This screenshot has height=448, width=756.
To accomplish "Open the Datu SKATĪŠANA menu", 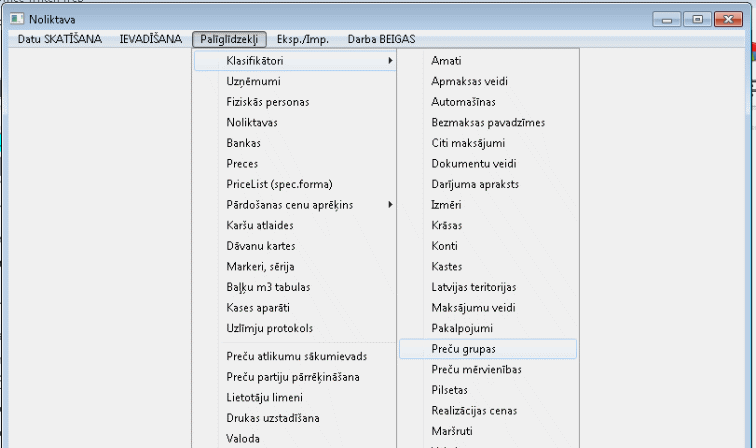I will tap(60, 39).
